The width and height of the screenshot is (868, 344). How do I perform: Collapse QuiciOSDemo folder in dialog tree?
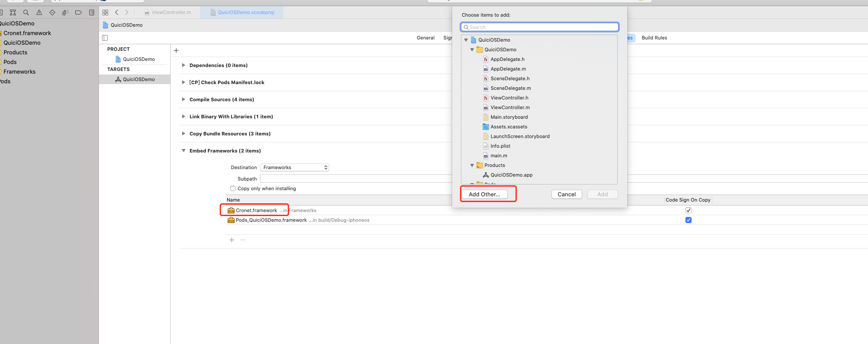tap(472, 50)
